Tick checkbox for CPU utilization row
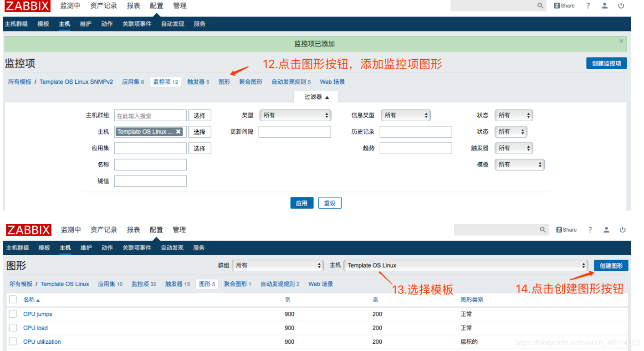The height and width of the screenshot is (351, 644). [13, 341]
